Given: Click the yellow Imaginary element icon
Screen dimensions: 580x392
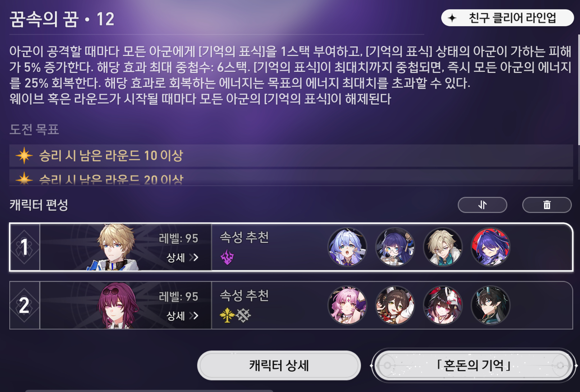Looking at the screenshot, I should click(x=227, y=315).
